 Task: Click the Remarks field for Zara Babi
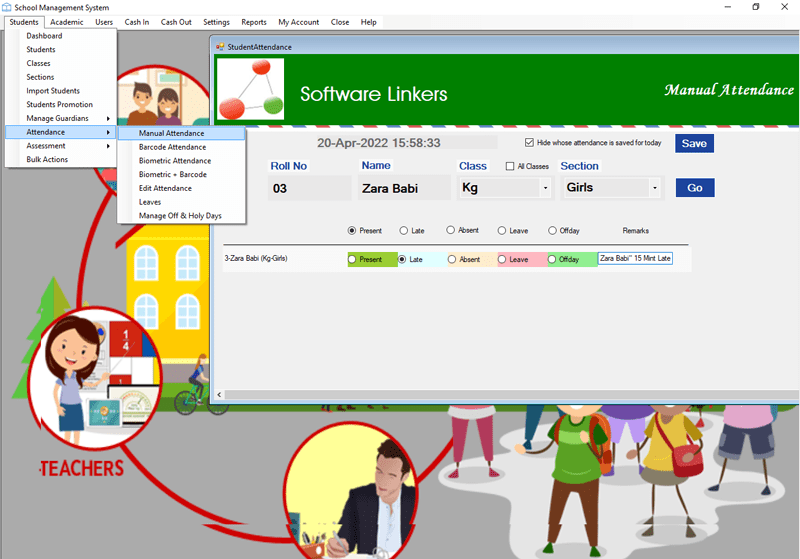(635, 259)
